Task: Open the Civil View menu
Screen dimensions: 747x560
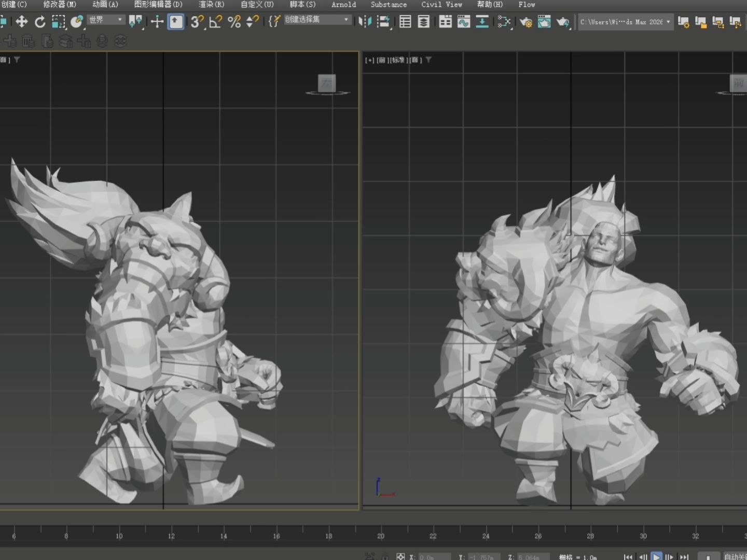Action: (x=441, y=5)
